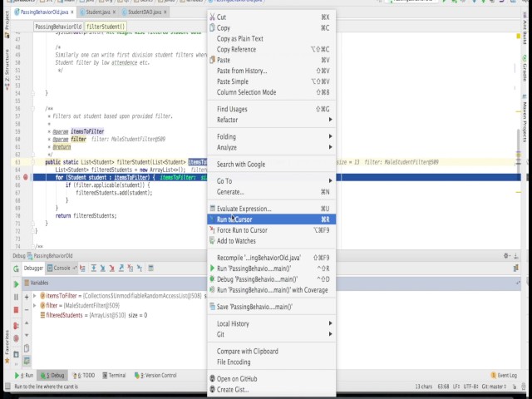Click the Step Over debugger icon
This screenshot has height=399, width=532.
(x=94, y=268)
